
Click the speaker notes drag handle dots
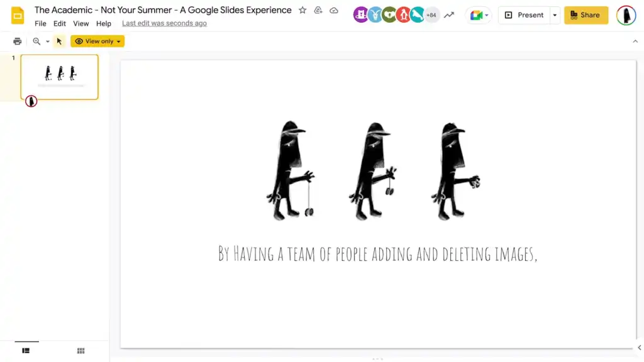tap(377, 359)
